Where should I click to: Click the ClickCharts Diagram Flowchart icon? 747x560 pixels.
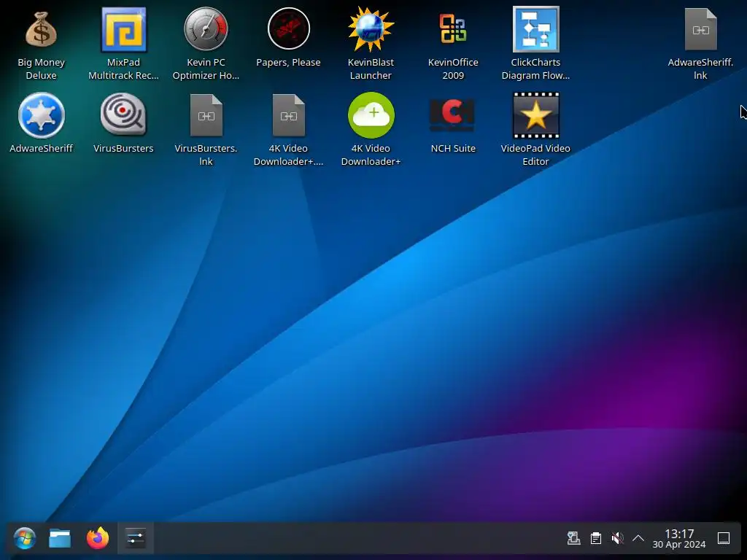tap(535, 29)
